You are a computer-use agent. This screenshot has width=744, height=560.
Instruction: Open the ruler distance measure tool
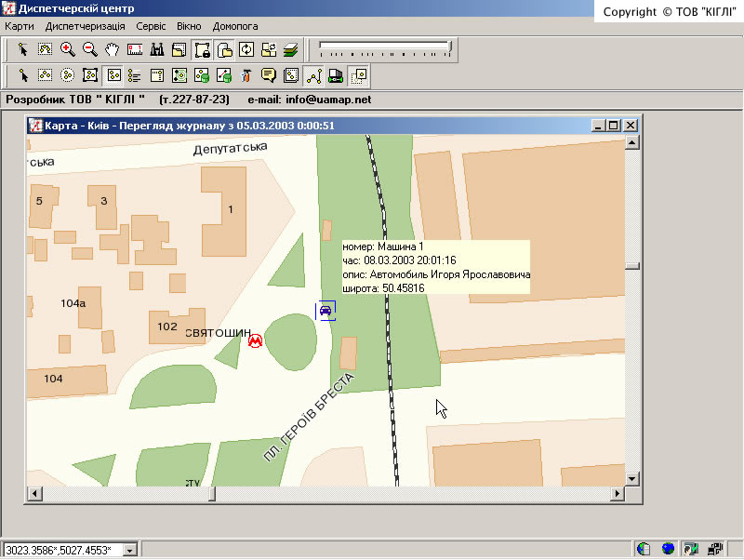click(x=135, y=49)
